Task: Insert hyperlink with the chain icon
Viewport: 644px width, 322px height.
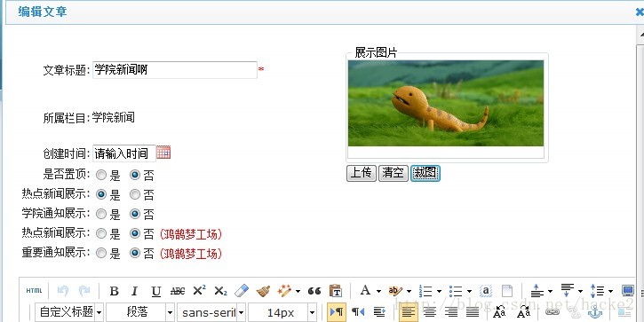Action: point(552,312)
